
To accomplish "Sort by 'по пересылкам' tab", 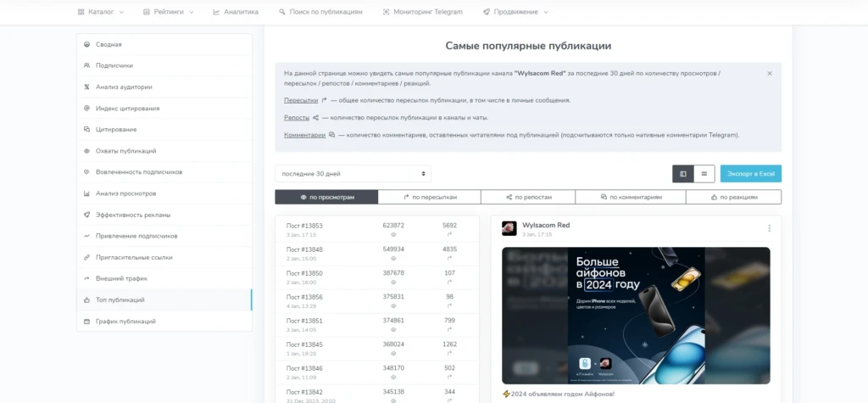I will coord(430,197).
